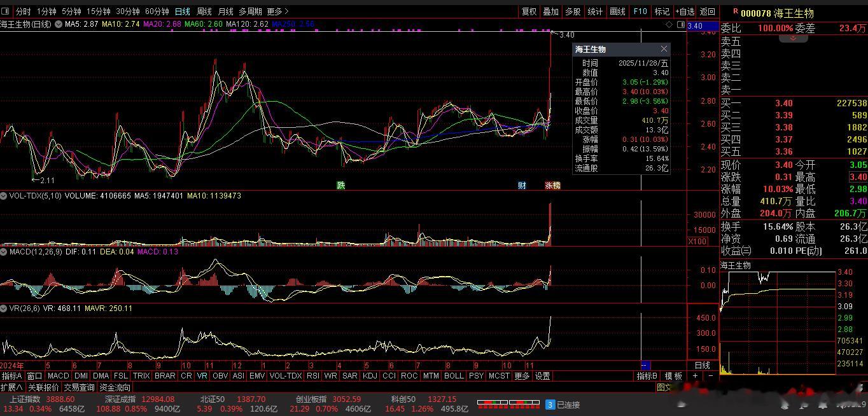Switch to the 1分钟 period
This screenshot has width=868, height=416.
pos(46,11)
